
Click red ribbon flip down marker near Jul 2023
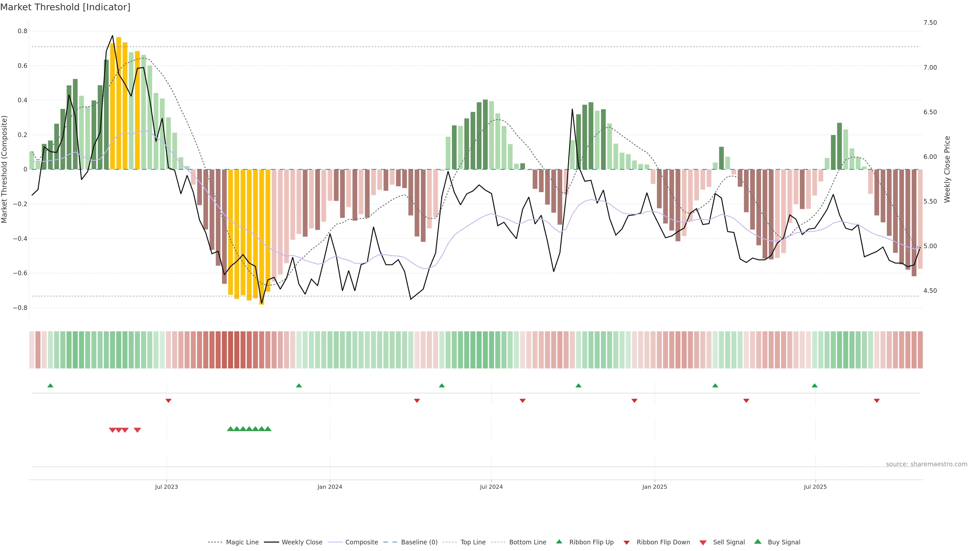pos(168,400)
